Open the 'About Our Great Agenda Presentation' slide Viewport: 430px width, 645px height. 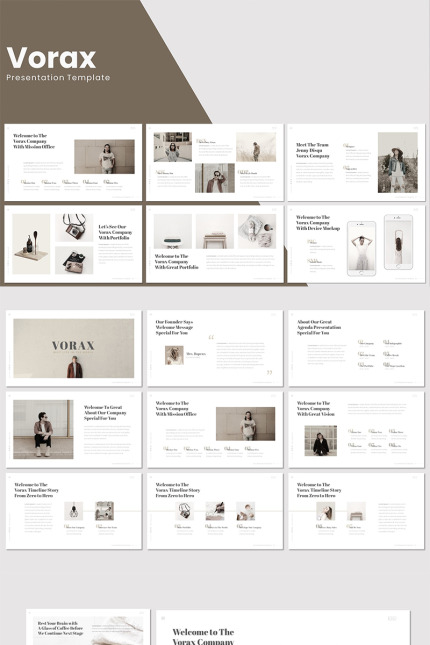point(356,348)
